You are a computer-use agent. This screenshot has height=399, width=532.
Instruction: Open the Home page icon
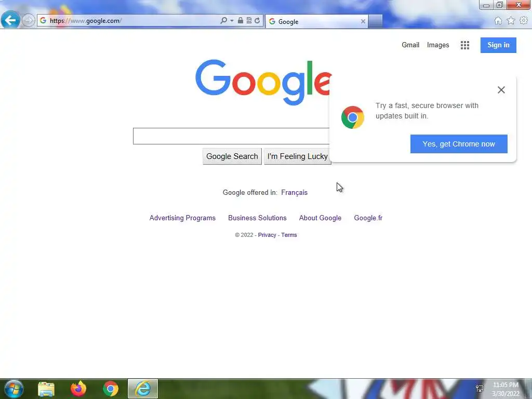point(498,21)
